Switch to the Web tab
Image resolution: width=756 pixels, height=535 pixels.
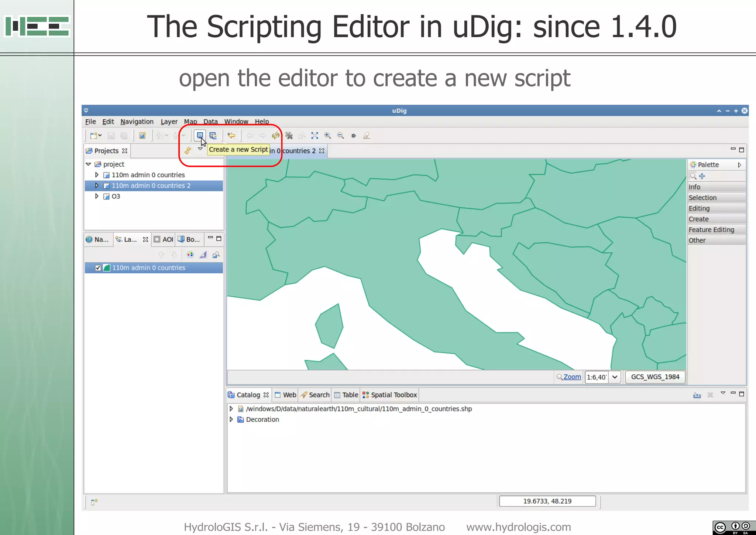coord(286,395)
